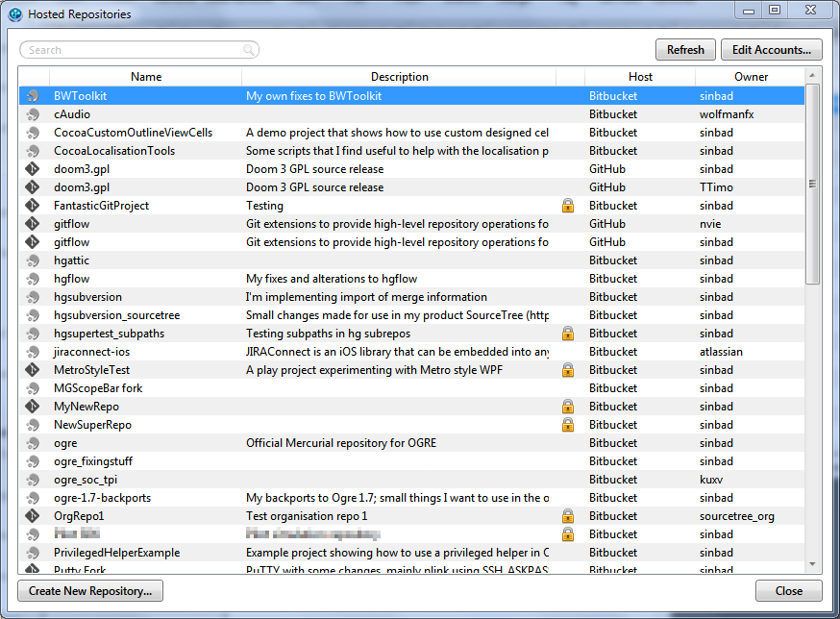Click the Git icon beside MetroStyleTest

point(32,370)
